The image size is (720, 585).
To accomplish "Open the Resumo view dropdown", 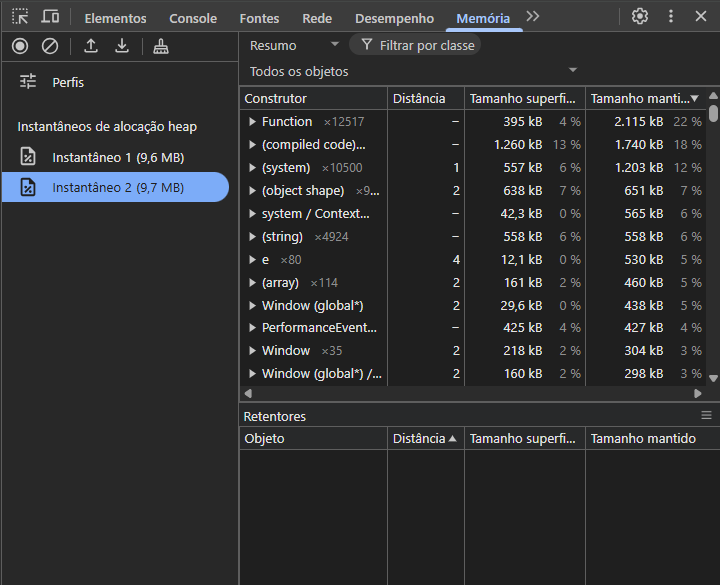I will point(294,45).
